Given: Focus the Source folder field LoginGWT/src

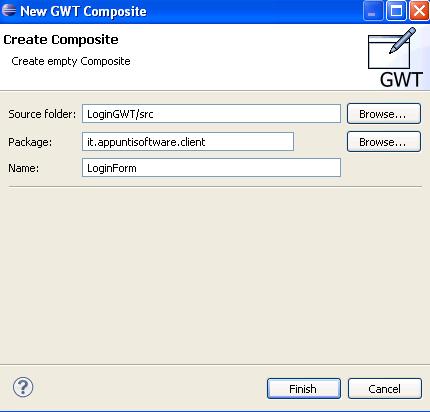Looking at the screenshot, I should (x=211, y=114).
